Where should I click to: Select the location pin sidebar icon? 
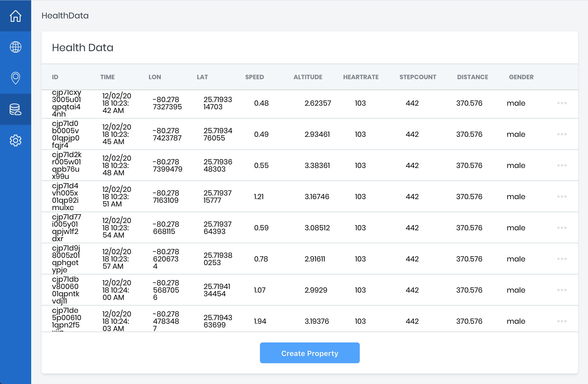pyautogui.click(x=16, y=78)
